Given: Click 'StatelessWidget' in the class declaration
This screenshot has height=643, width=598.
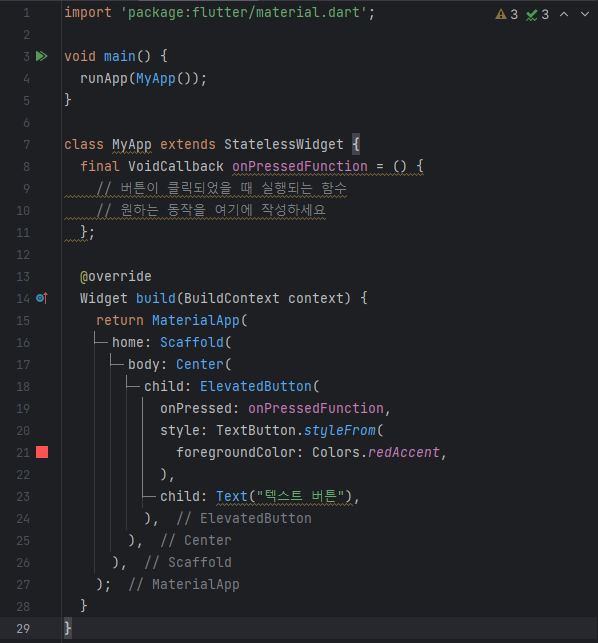Looking at the screenshot, I should [283, 144].
